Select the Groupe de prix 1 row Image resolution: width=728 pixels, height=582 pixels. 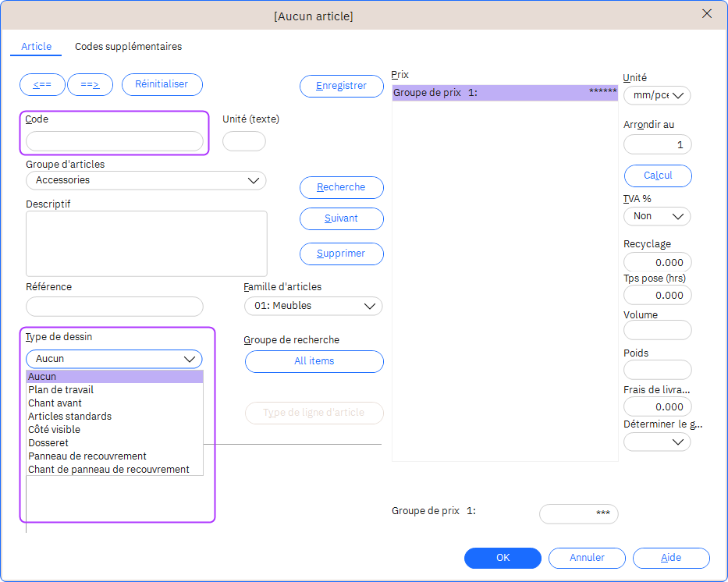tap(504, 93)
